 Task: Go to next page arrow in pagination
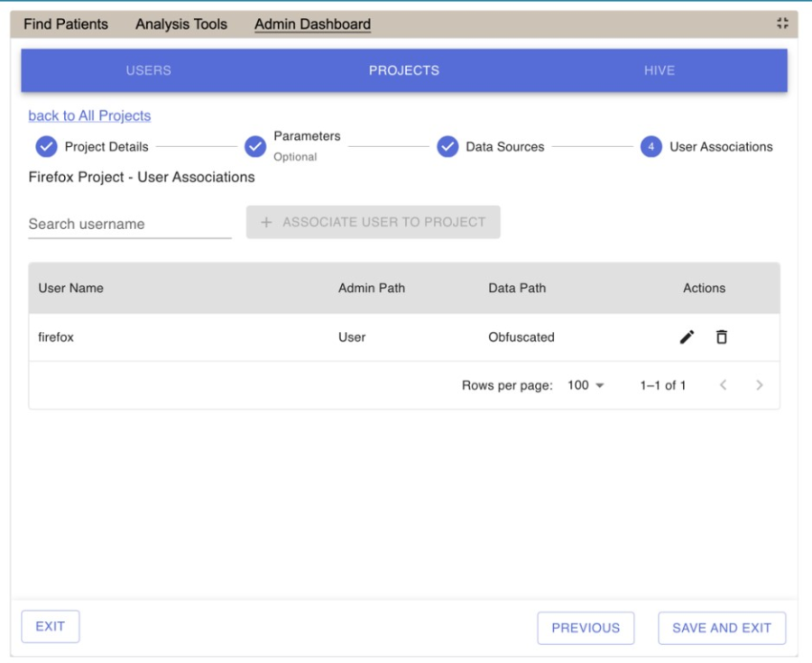759,385
